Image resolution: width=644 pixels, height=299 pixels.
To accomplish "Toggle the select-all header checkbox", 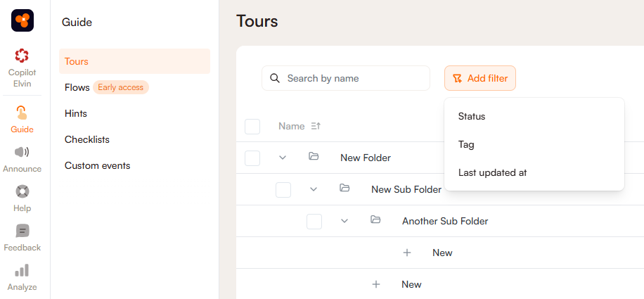I will (x=252, y=127).
